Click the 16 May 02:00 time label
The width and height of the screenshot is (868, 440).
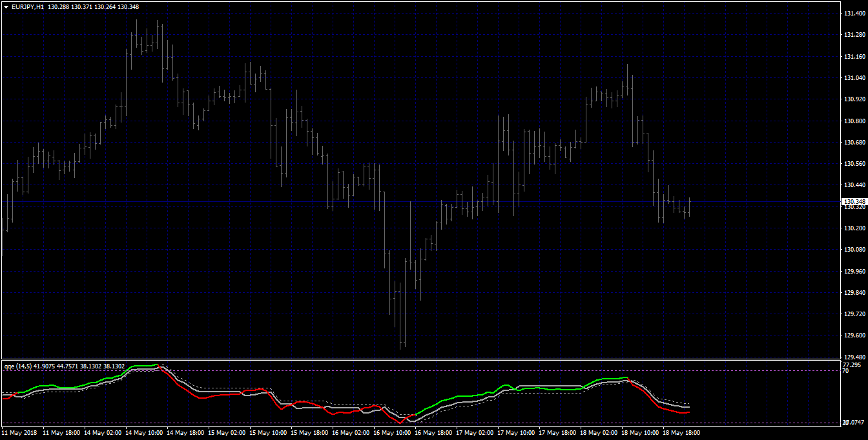click(x=351, y=433)
